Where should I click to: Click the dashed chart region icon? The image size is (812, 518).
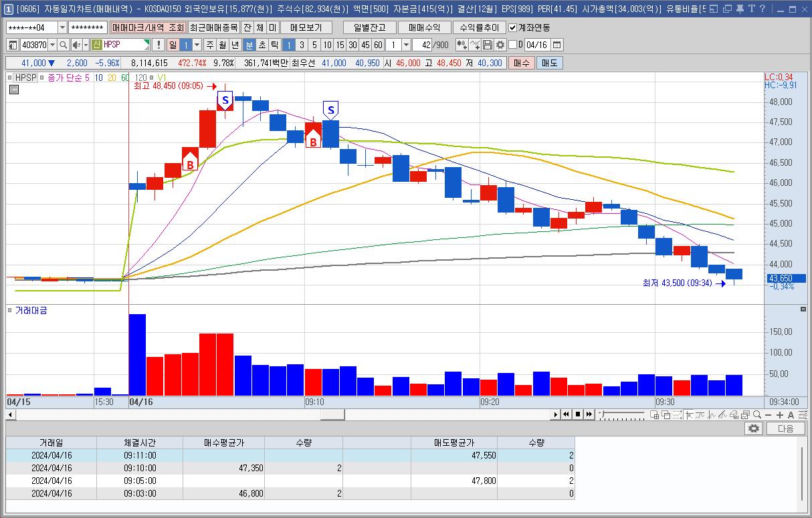pyautogui.click(x=677, y=415)
